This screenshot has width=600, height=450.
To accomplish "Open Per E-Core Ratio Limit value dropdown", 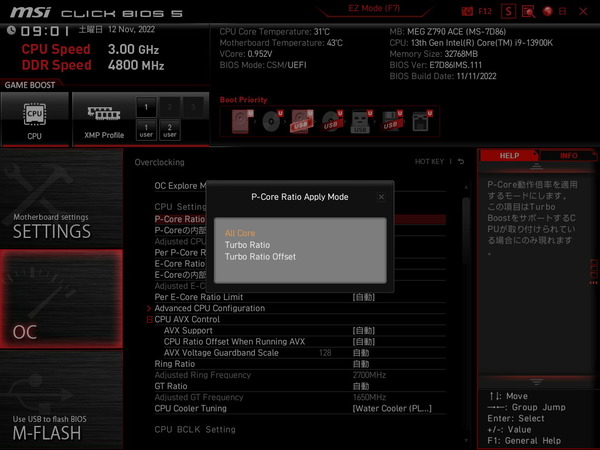I will point(364,297).
